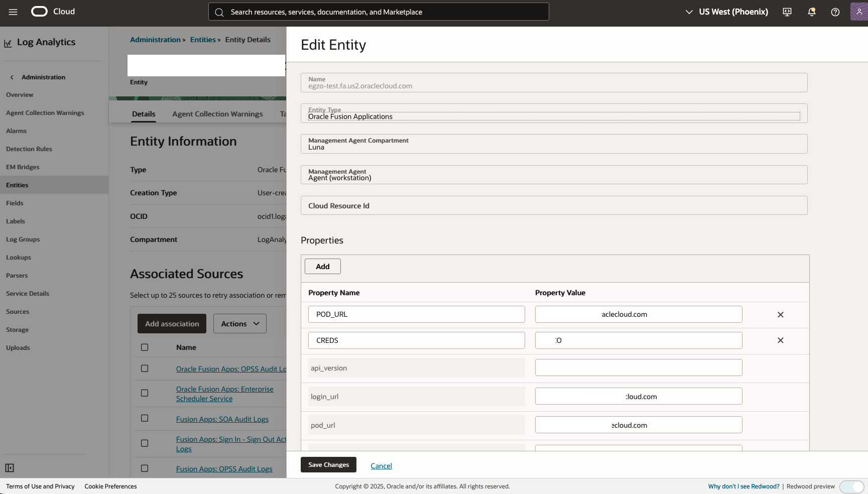Select all sources using the header checkbox
Image resolution: width=868 pixels, height=494 pixels.
tap(145, 347)
